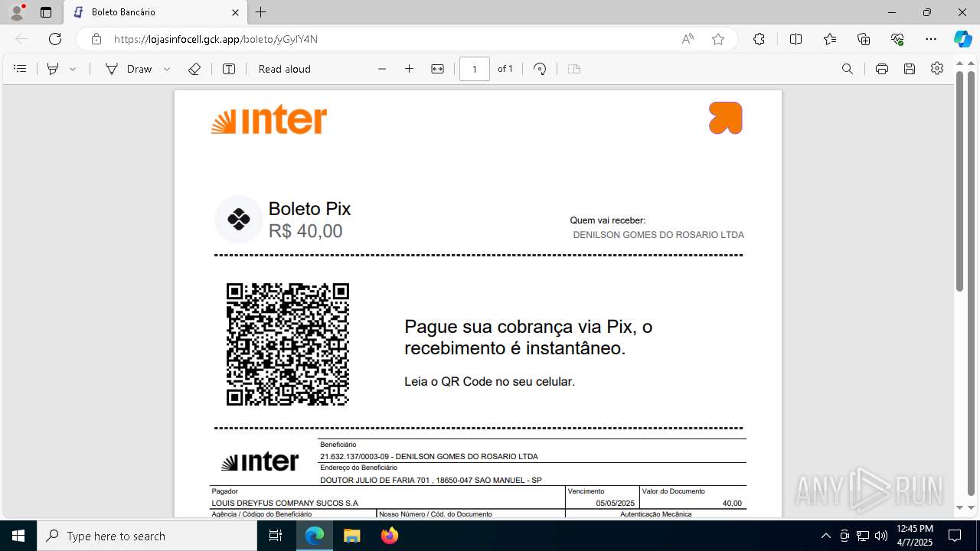980x551 pixels.
Task: Open Draw tool options dropdown
Action: 167,69
